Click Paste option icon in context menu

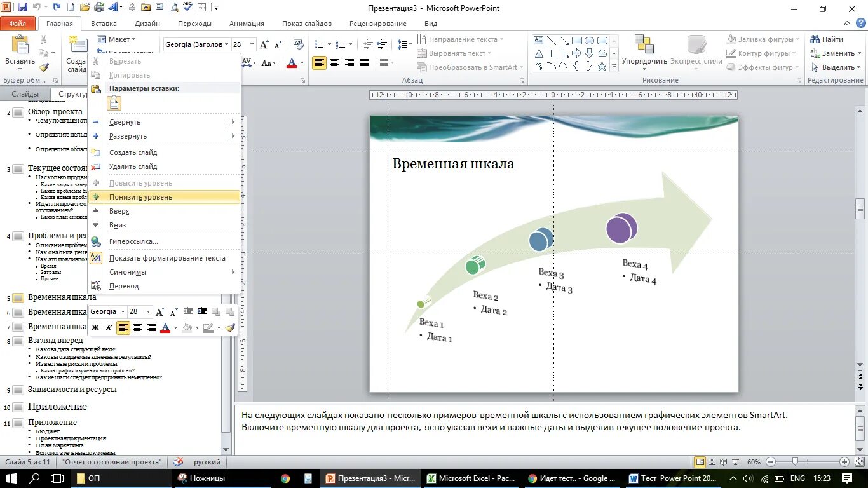point(114,104)
